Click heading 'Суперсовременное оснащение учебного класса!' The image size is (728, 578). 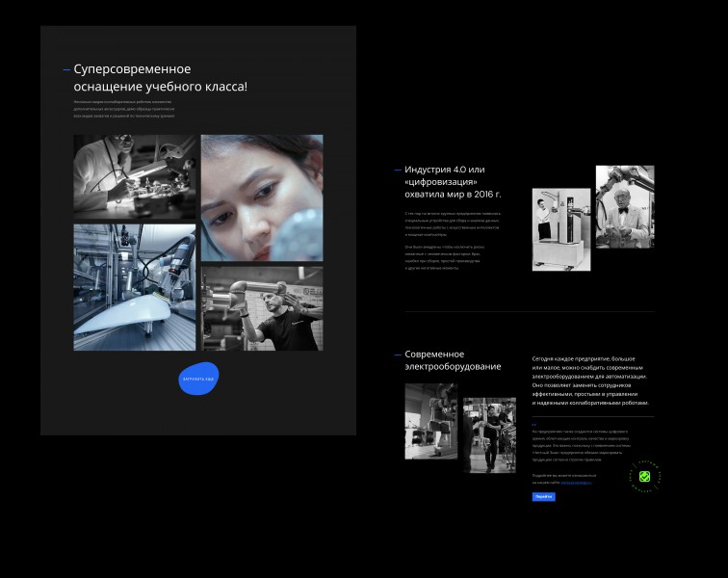(161, 78)
